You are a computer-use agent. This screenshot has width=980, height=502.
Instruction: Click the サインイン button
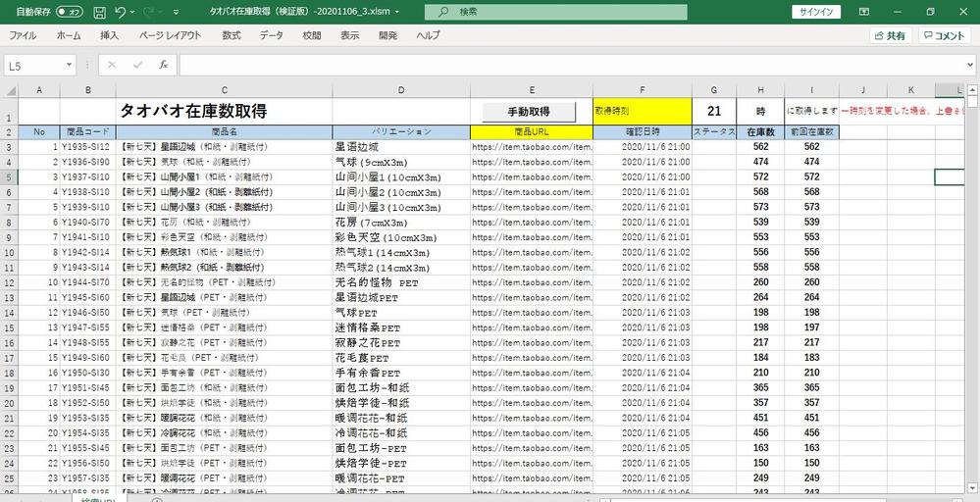tap(816, 12)
